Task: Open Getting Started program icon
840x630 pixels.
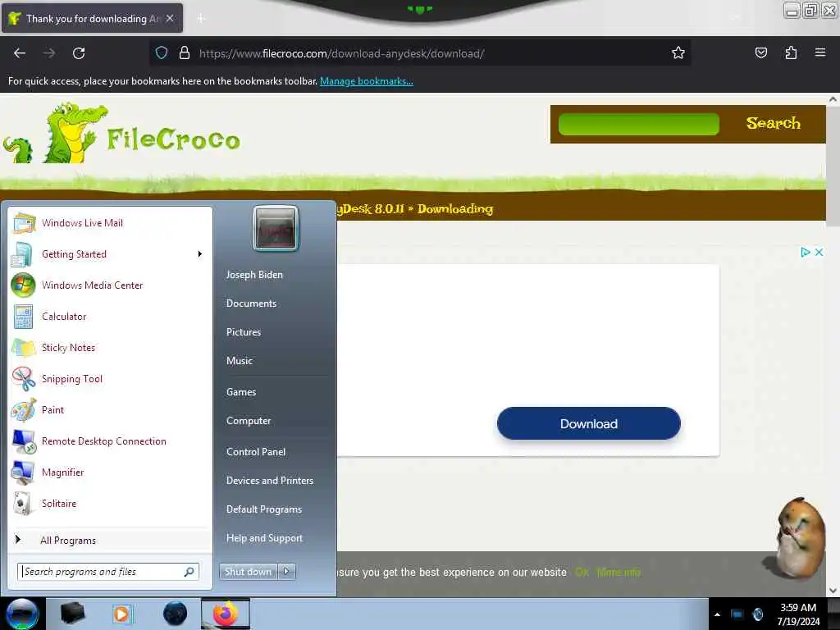Action: [x=22, y=254]
